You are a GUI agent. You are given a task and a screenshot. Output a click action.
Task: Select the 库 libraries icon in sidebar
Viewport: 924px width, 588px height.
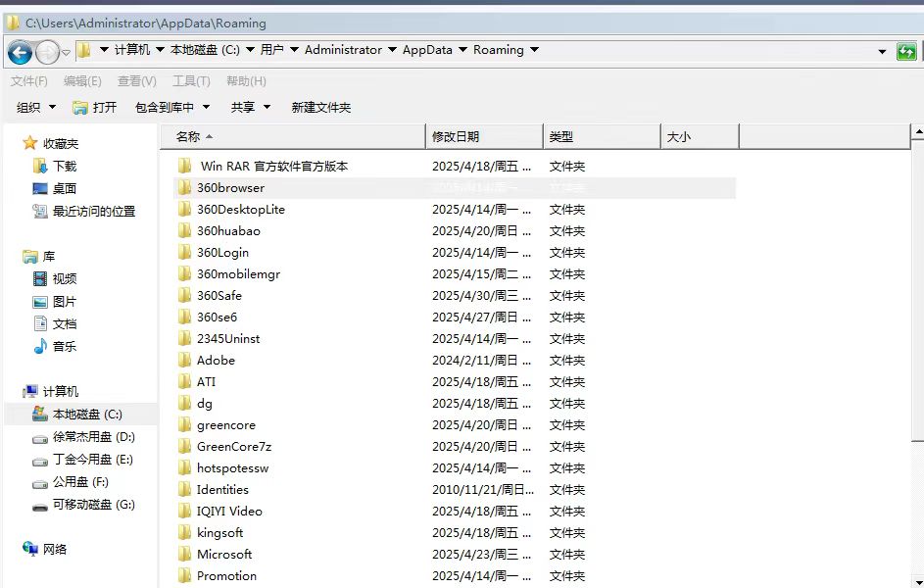click(x=29, y=257)
